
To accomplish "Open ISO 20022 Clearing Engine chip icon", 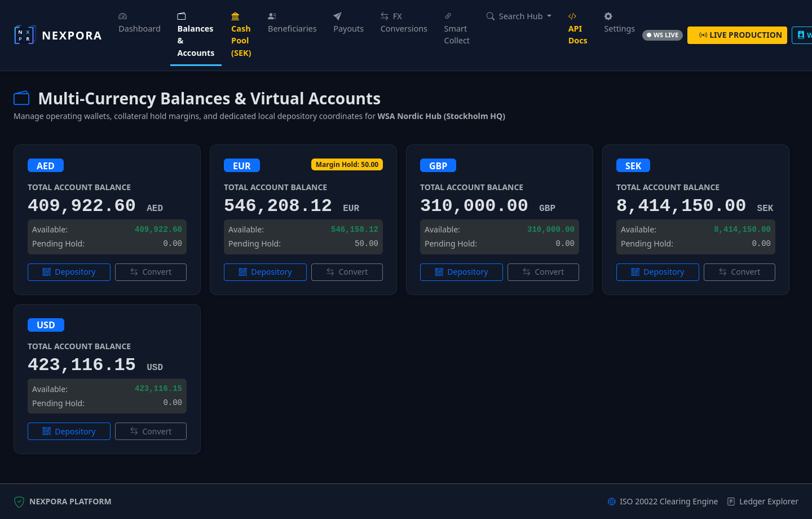I will pyautogui.click(x=612, y=502).
